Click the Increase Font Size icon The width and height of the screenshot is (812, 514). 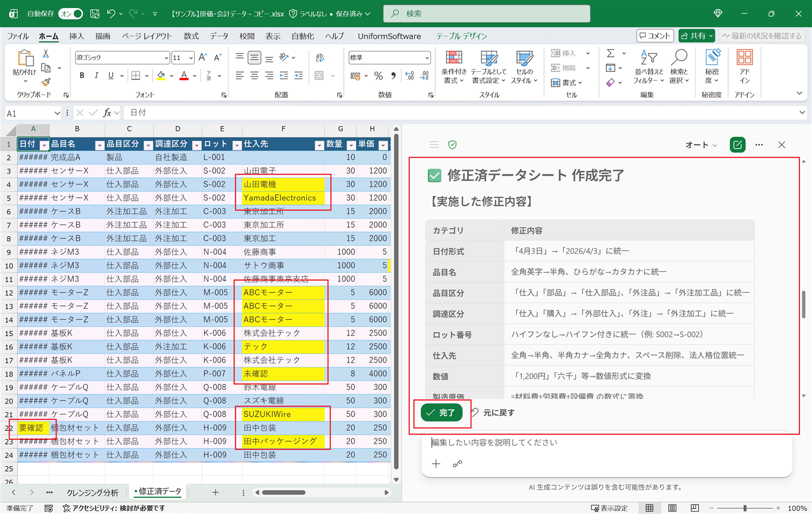click(203, 57)
